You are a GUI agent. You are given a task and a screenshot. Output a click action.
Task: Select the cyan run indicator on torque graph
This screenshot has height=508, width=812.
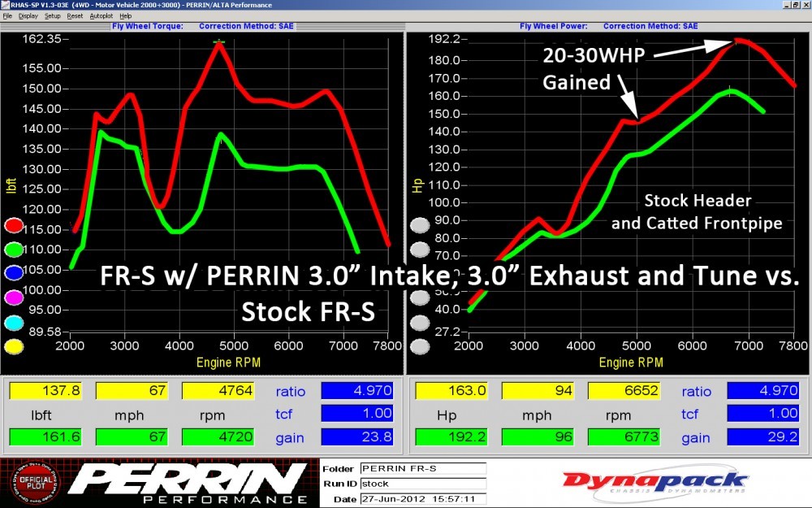click(x=14, y=323)
